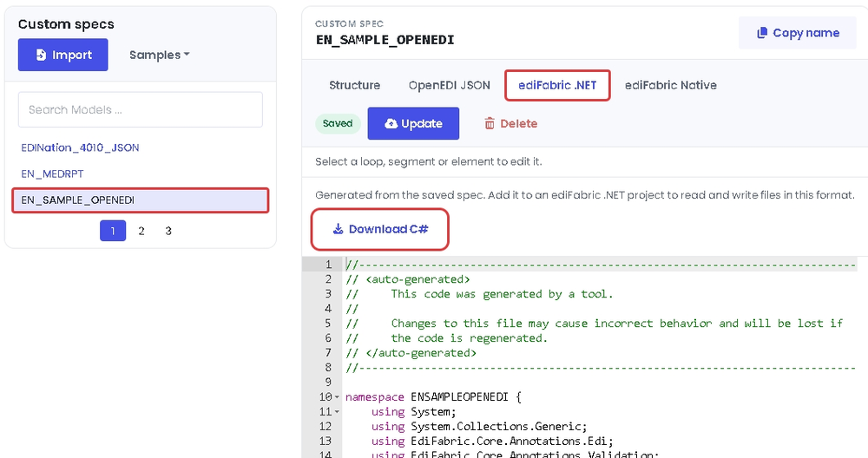The image size is (868, 458).
Task: Click the Saved status badge
Action: point(338,123)
